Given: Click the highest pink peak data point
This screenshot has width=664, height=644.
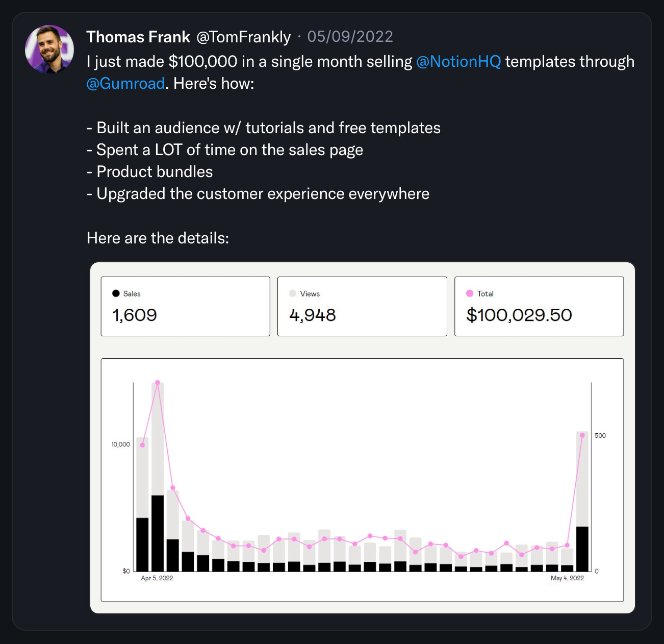Looking at the screenshot, I should click(158, 383).
